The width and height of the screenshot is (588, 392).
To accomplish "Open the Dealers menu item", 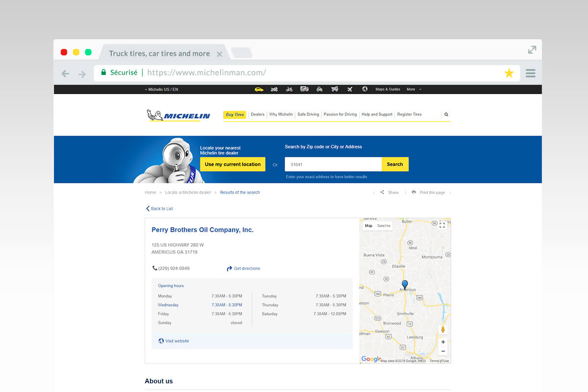I will [257, 114].
